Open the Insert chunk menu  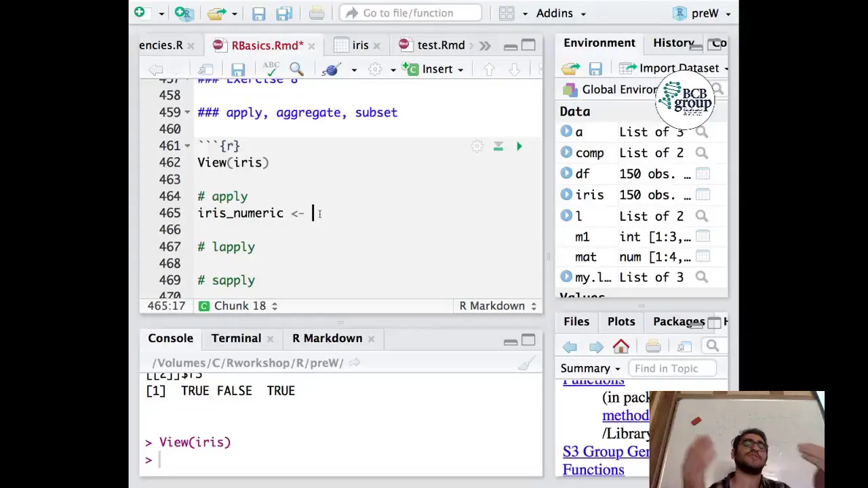[x=433, y=69]
